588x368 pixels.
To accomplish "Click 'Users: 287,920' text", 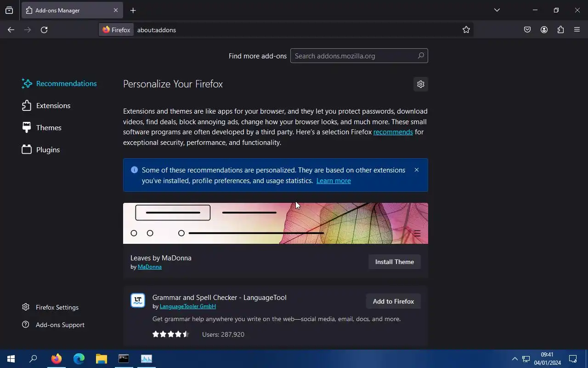I will click(x=223, y=334).
